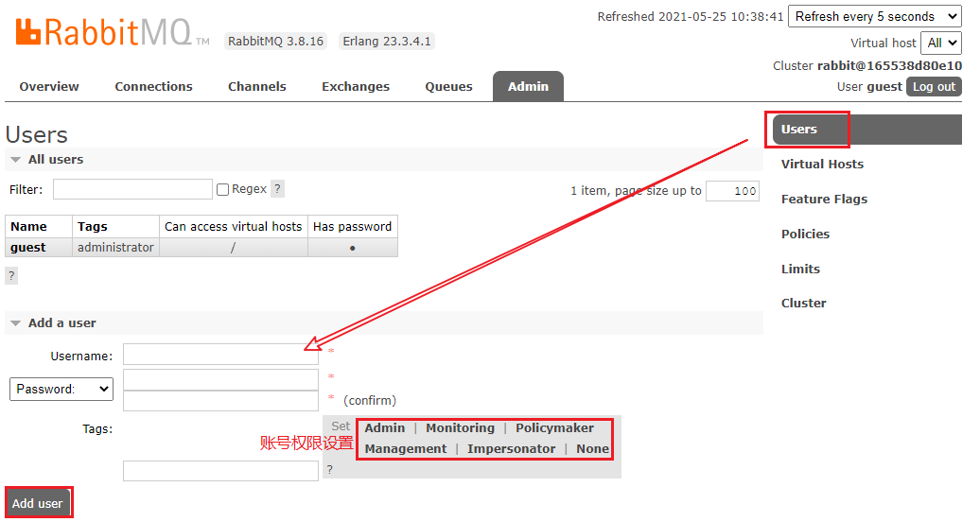Select Users in the admin sidebar
This screenshot has width=980, height=522.
pos(866,130)
